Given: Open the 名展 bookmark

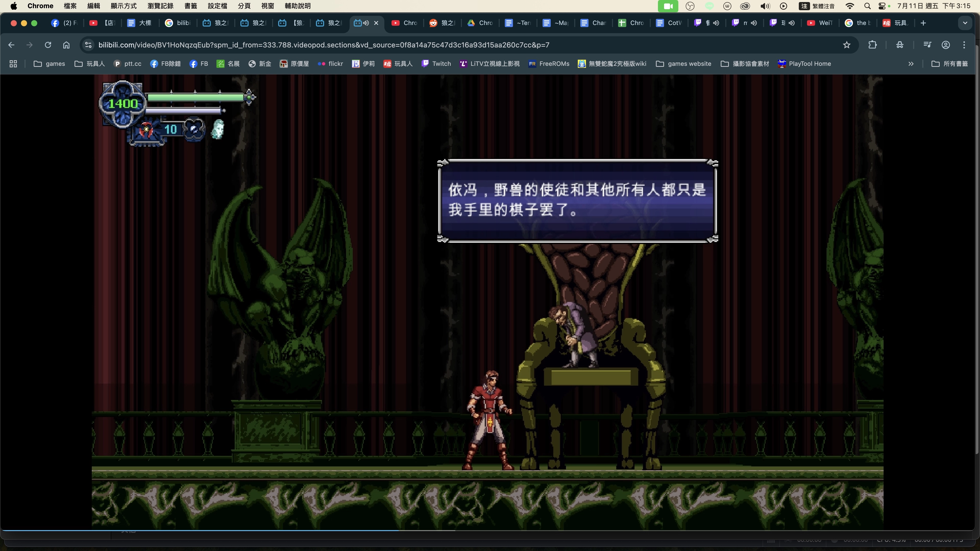Looking at the screenshot, I should [228, 64].
